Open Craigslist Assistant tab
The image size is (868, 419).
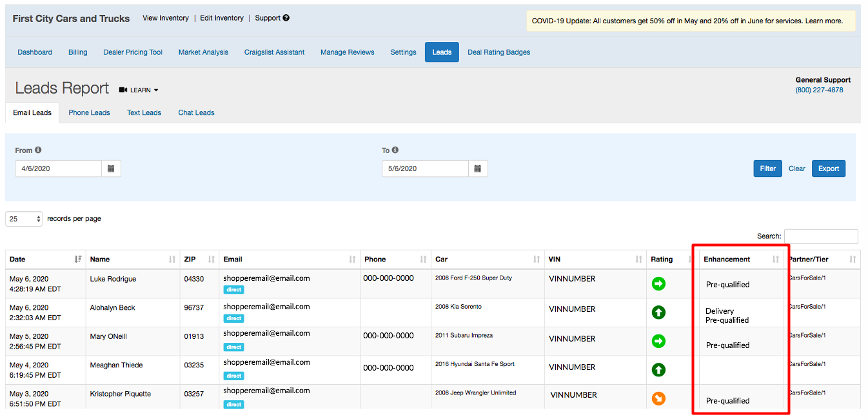point(274,52)
